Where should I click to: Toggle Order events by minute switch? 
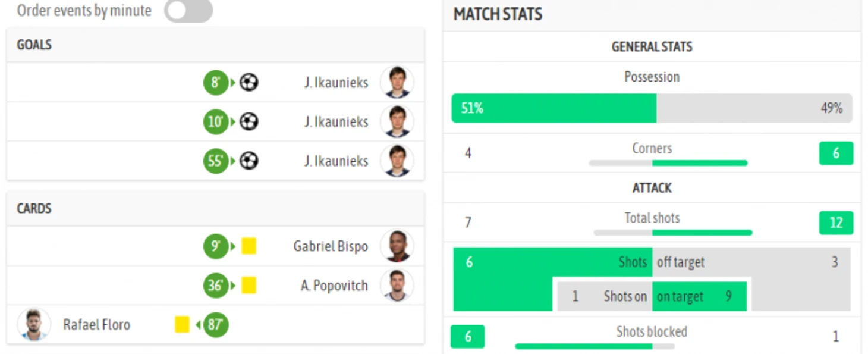tap(188, 11)
